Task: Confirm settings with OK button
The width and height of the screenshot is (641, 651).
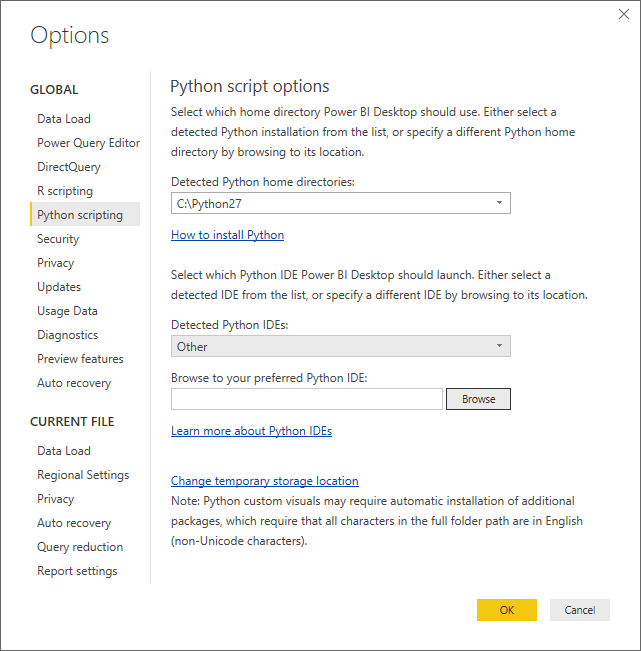Action: (x=506, y=610)
